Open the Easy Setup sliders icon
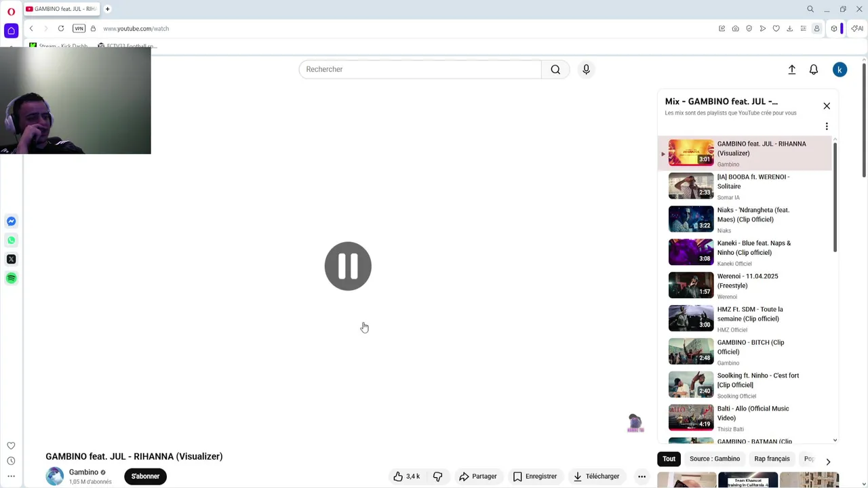The height and width of the screenshot is (488, 868). [803, 28]
